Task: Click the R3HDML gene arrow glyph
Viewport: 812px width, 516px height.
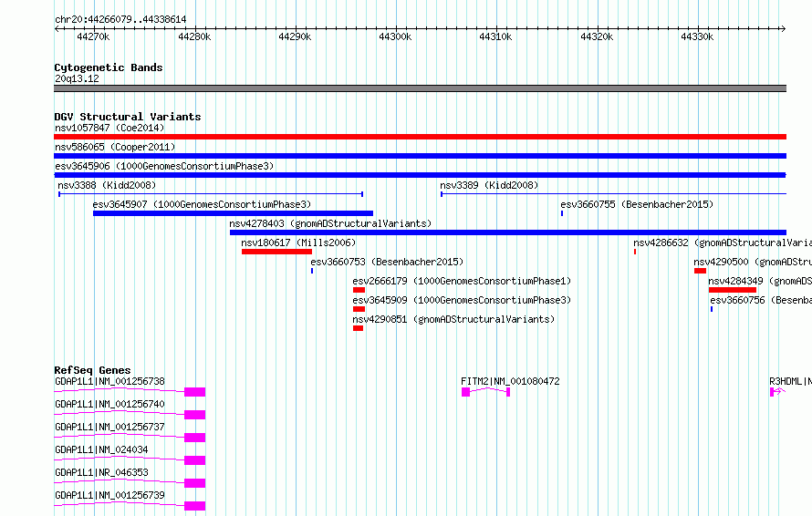Action: [x=777, y=392]
